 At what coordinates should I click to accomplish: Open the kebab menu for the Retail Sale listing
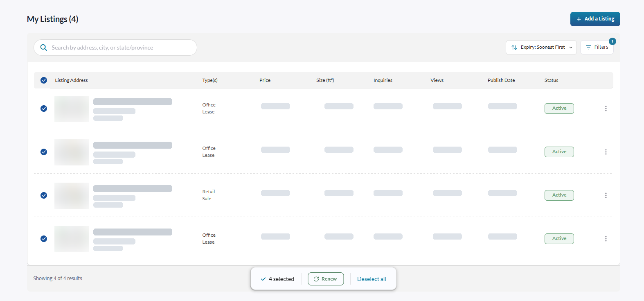[606, 195]
